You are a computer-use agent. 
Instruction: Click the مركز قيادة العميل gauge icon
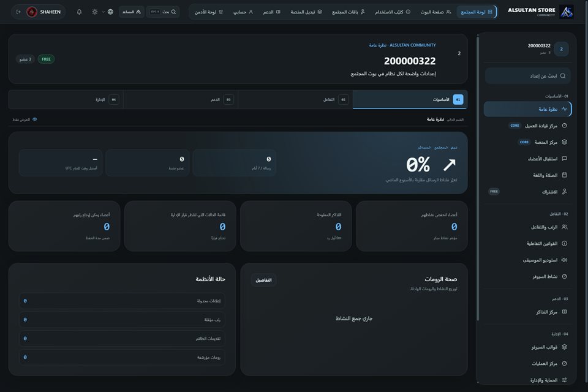[x=564, y=126]
